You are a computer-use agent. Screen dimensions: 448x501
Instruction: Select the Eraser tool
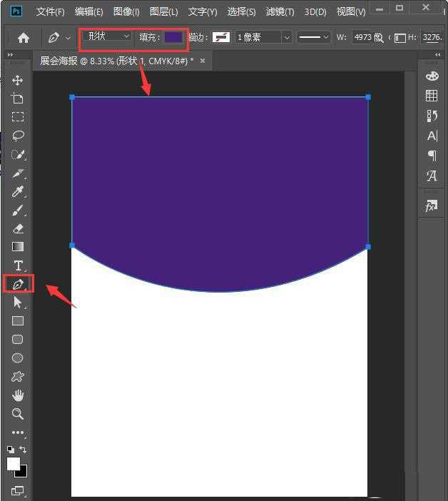pyautogui.click(x=18, y=228)
